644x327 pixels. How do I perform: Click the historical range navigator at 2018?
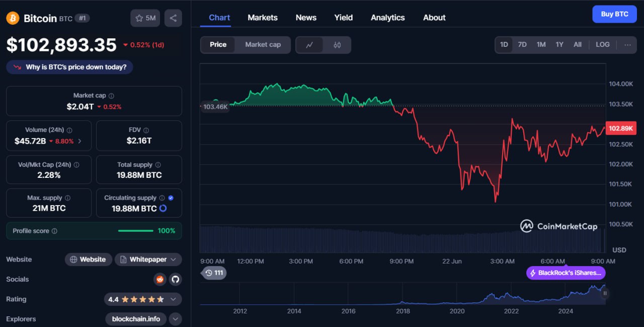(x=403, y=294)
